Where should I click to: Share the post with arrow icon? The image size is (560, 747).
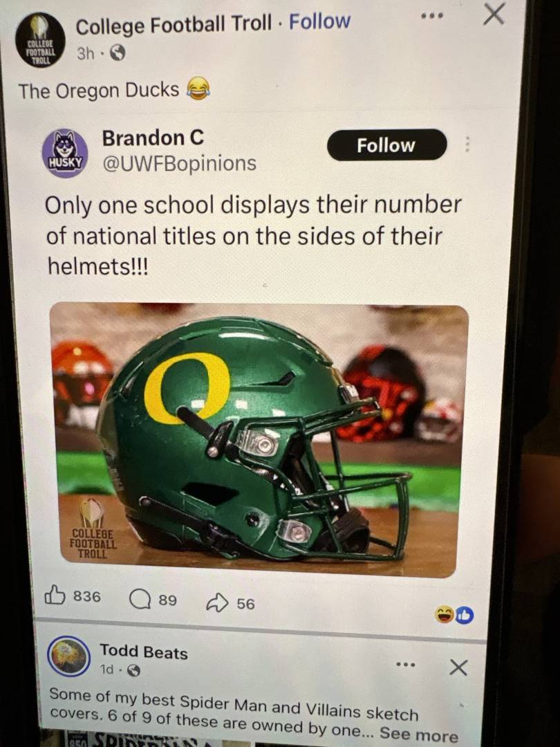point(217,603)
